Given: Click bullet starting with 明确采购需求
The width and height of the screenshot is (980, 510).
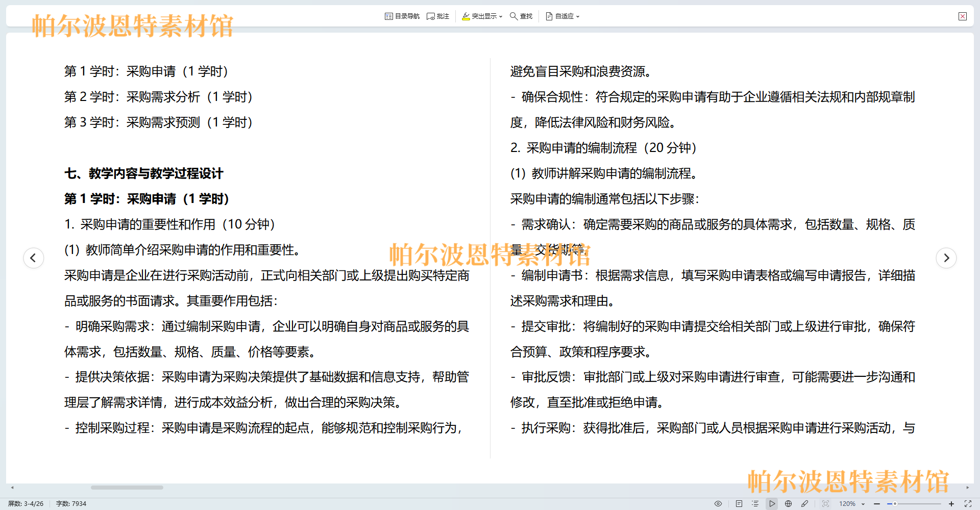Looking at the screenshot, I should coord(267,339).
